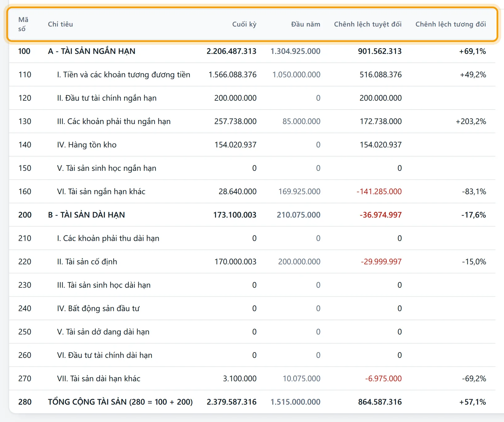504x422 pixels.
Task: Click end-period value 2.206.487.313
Action: [231, 51]
